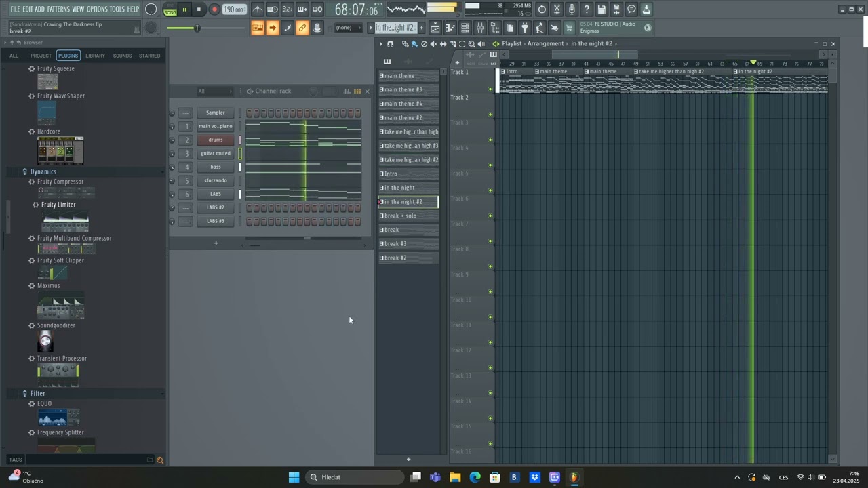
Task: Open the pattern selector dropdown 'in the..ight #2'
Action: (x=396, y=28)
